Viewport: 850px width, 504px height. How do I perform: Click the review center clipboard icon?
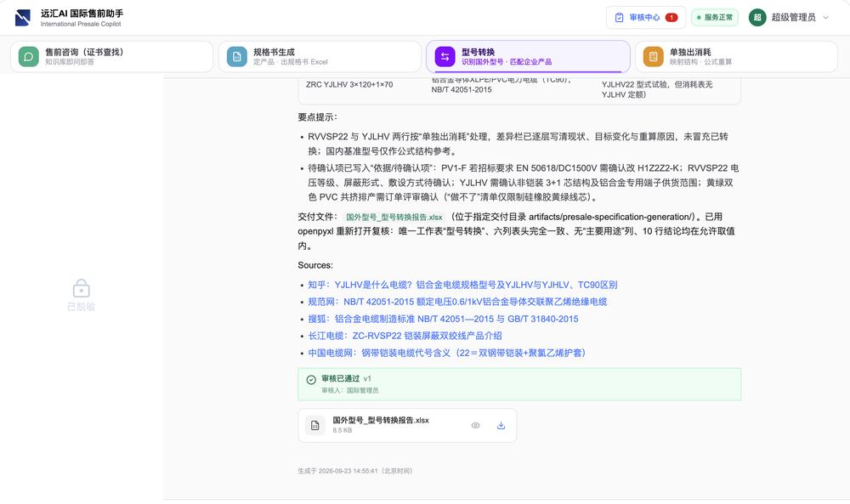619,17
